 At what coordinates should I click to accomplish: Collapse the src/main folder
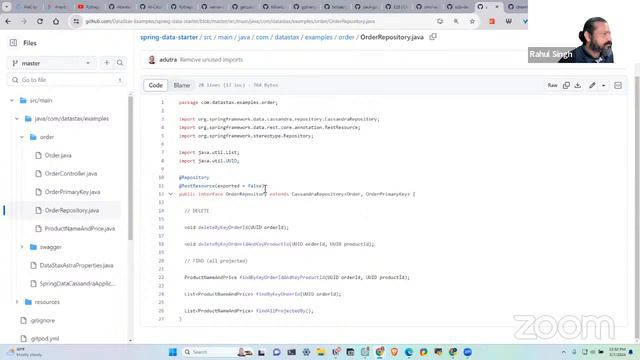point(12,100)
